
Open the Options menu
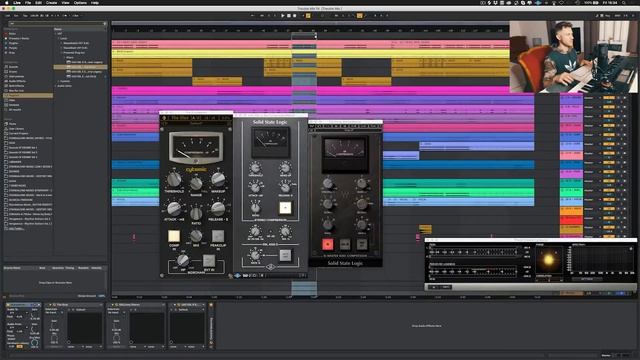pyautogui.click(x=80, y=2)
